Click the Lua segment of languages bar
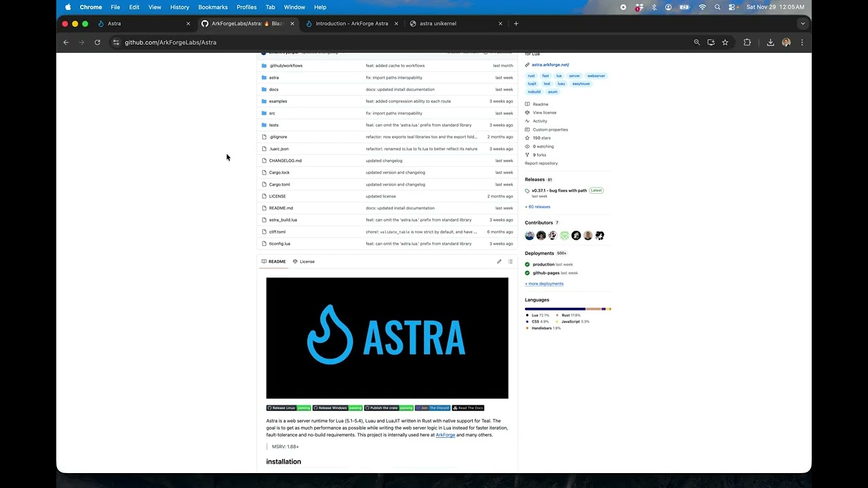868x488 pixels. [555, 309]
